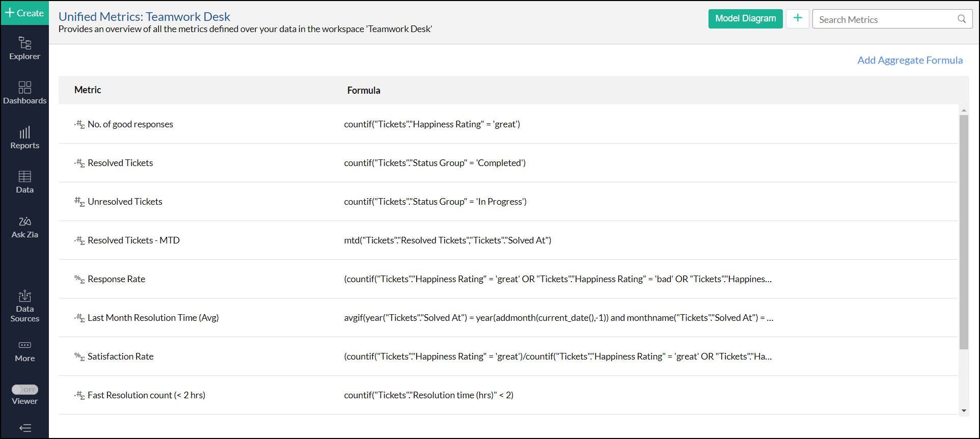This screenshot has height=439, width=980.
Task: Collapse the left sidebar panel
Action: (x=24, y=428)
